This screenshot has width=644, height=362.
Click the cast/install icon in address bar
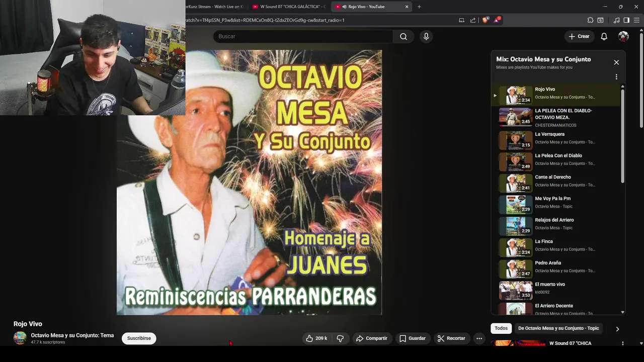[461, 20]
